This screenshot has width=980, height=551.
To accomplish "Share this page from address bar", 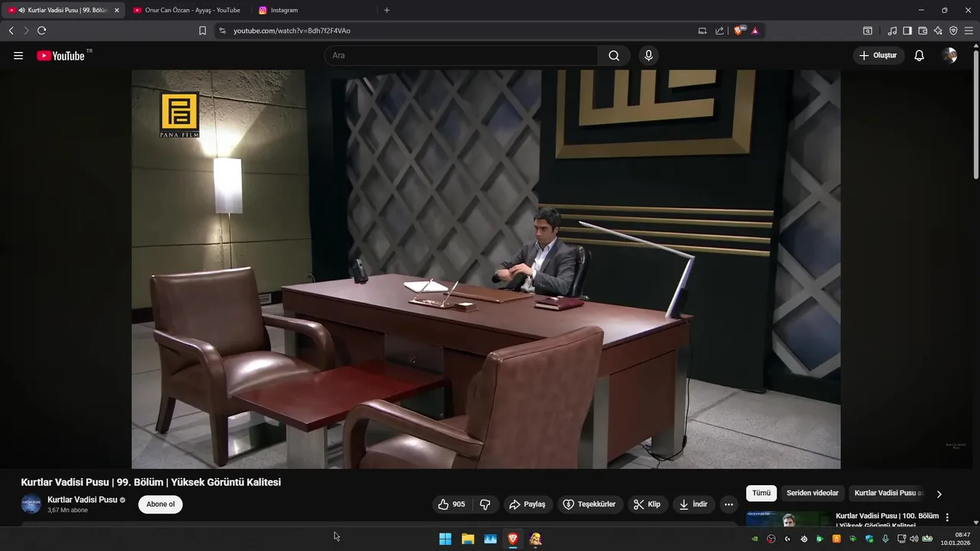I will click(x=720, y=31).
